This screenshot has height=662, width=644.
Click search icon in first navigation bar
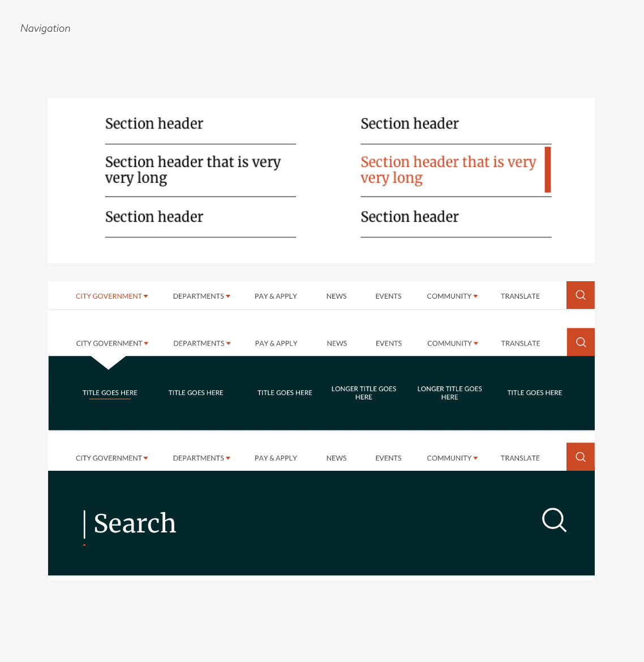click(x=580, y=295)
